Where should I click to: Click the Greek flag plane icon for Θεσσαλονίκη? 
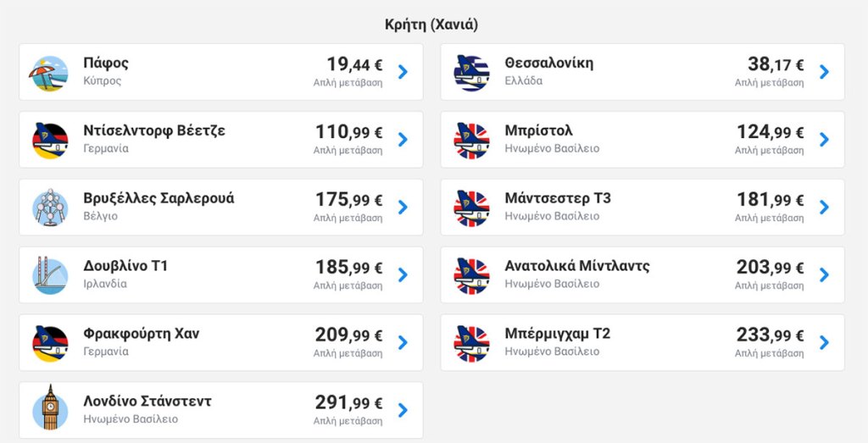pos(471,73)
